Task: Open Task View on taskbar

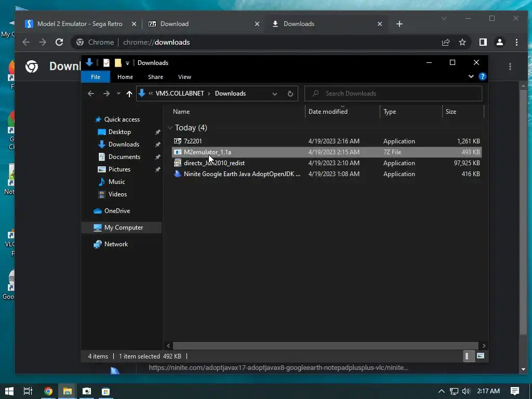Action: 28,391
